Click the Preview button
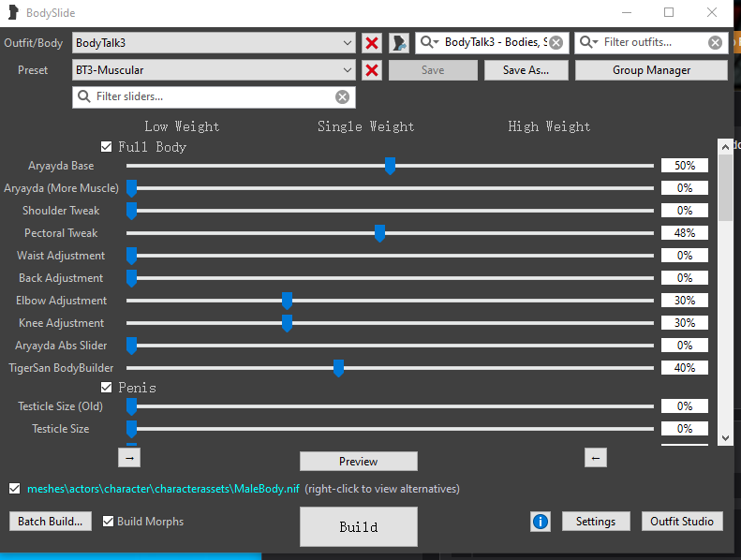Viewport: 741px width, 560px height. 359,462
